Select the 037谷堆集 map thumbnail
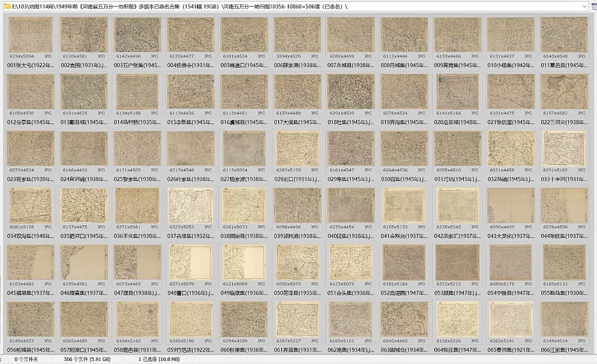The image size is (597, 364). coord(190,205)
